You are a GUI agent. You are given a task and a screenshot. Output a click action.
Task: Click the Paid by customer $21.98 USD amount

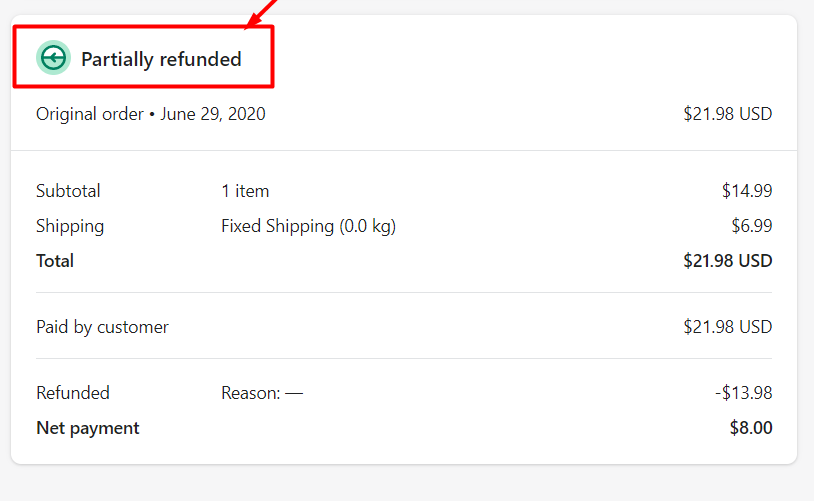[x=727, y=327]
